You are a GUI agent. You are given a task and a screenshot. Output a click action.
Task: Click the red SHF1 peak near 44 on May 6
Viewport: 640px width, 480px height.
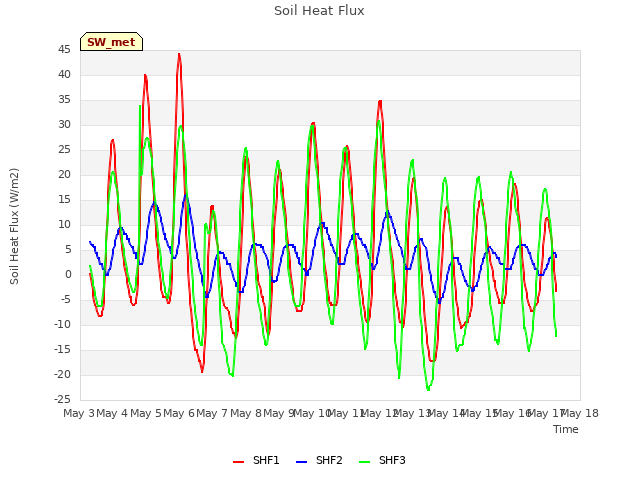pyautogui.click(x=179, y=54)
